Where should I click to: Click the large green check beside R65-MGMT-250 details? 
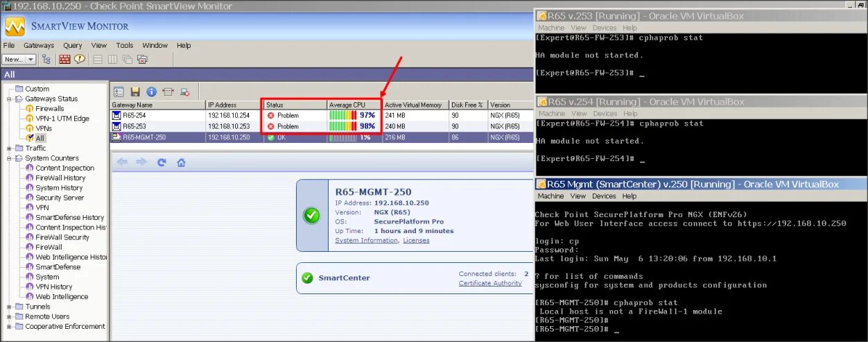tap(311, 215)
